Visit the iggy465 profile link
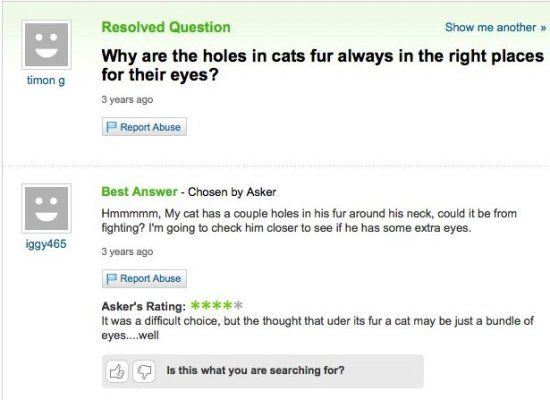The width and height of the screenshot is (550, 400). 46,244
